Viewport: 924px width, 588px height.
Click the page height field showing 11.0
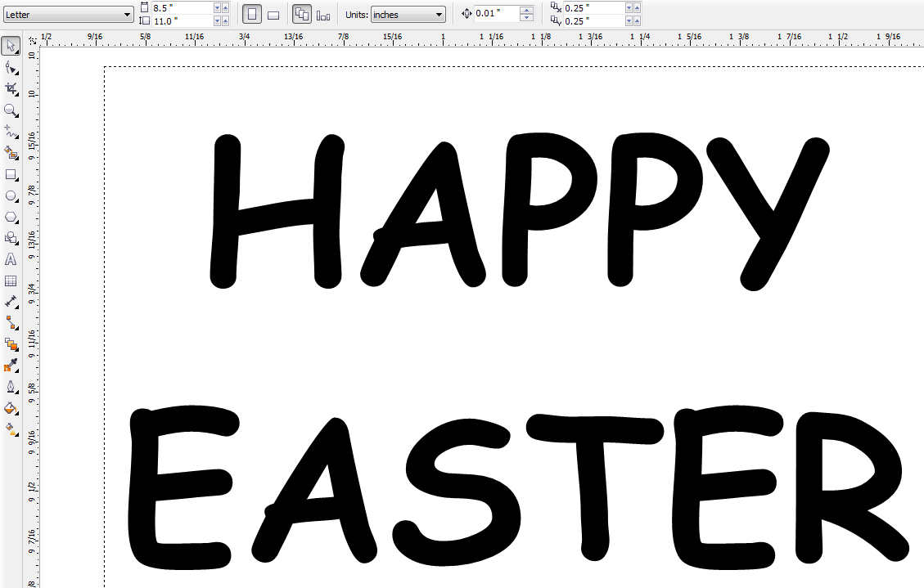point(182,20)
